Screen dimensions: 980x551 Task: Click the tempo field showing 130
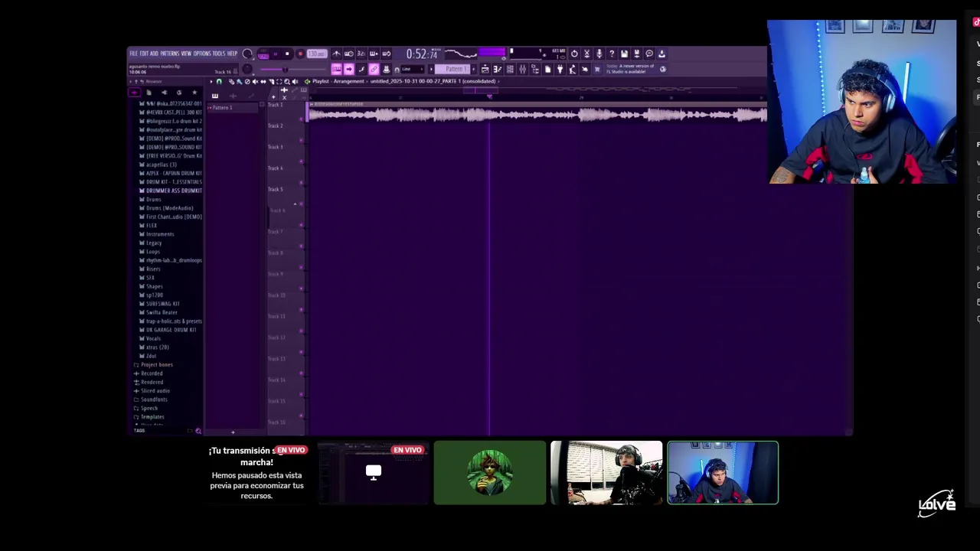pos(317,54)
